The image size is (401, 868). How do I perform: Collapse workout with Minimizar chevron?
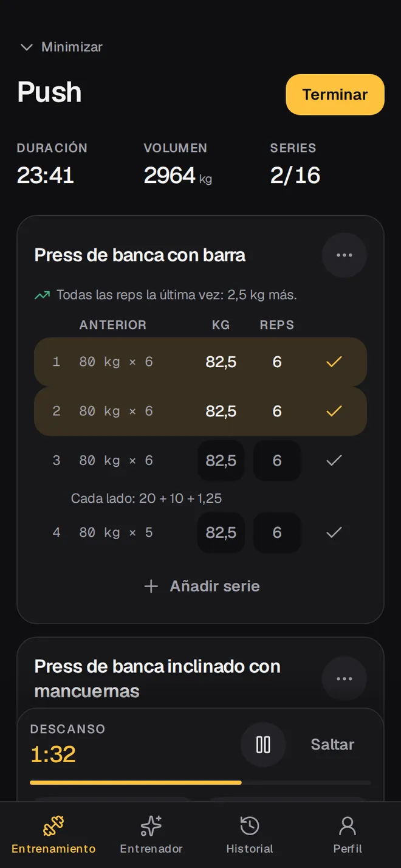point(26,47)
